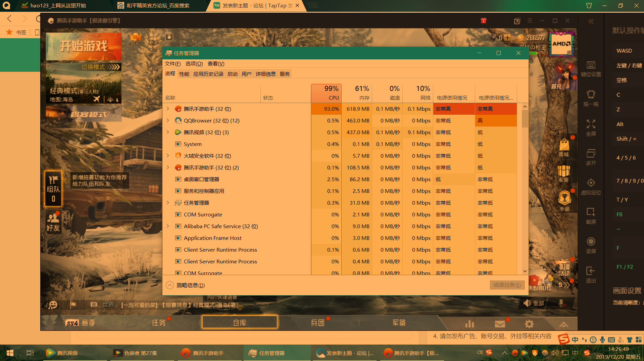Select the Application Frame Host row
Screen dimensions: 644x361
click(x=340, y=238)
